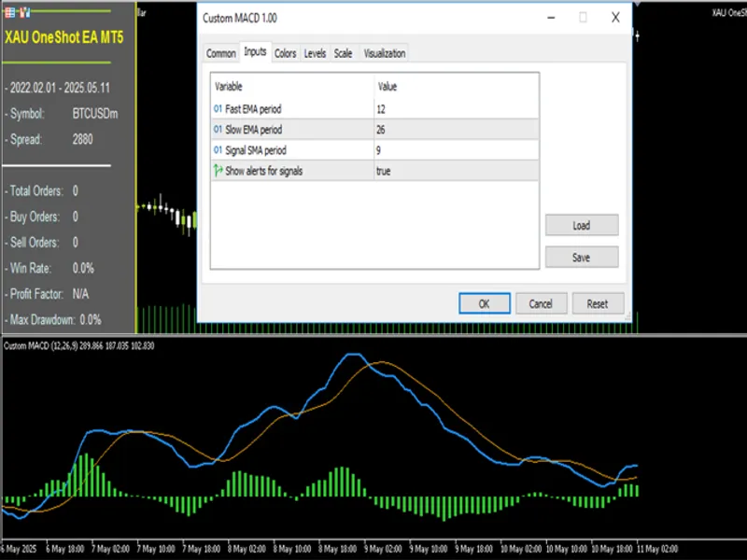The height and width of the screenshot is (560, 747).
Task: Select Signal SMA period integer icon
Action: pos(218,150)
